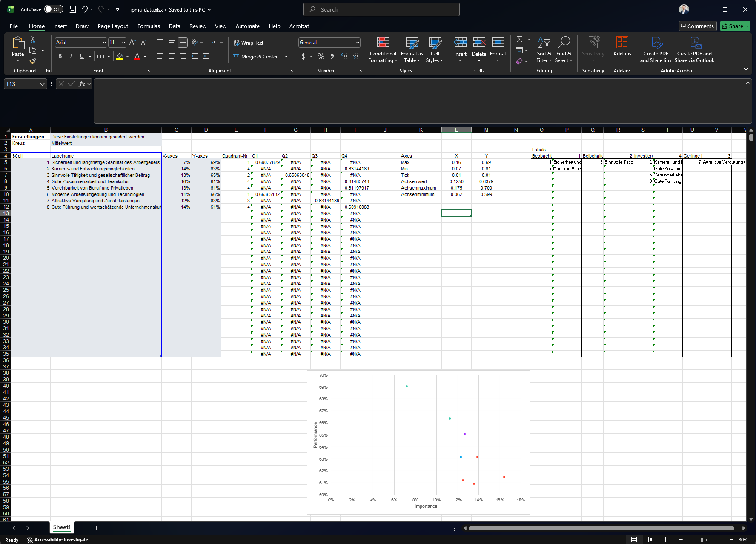Viewport: 756px width, 544px height.
Task: Turn on AutoSave
Action: pyautogui.click(x=54, y=9)
